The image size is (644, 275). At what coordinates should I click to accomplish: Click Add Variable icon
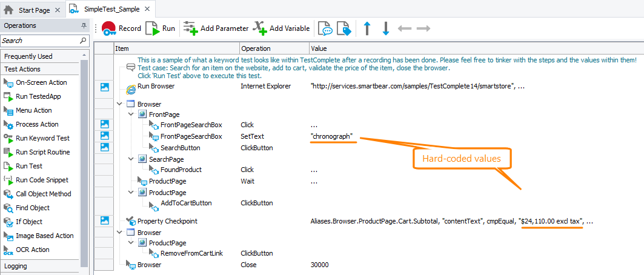(260, 28)
